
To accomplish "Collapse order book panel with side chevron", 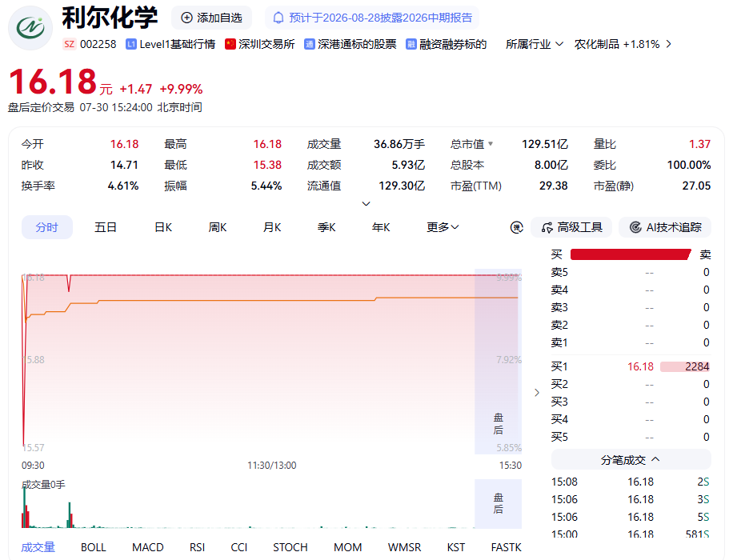I will 537,393.
